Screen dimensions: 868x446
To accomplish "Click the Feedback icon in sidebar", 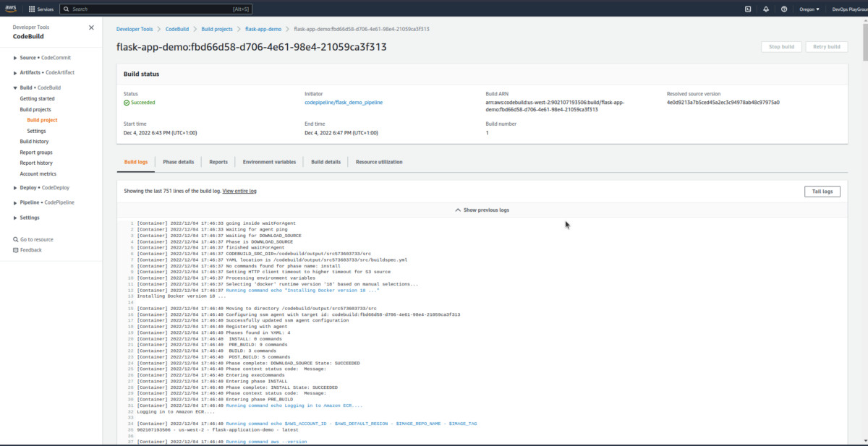I will 16,250.
